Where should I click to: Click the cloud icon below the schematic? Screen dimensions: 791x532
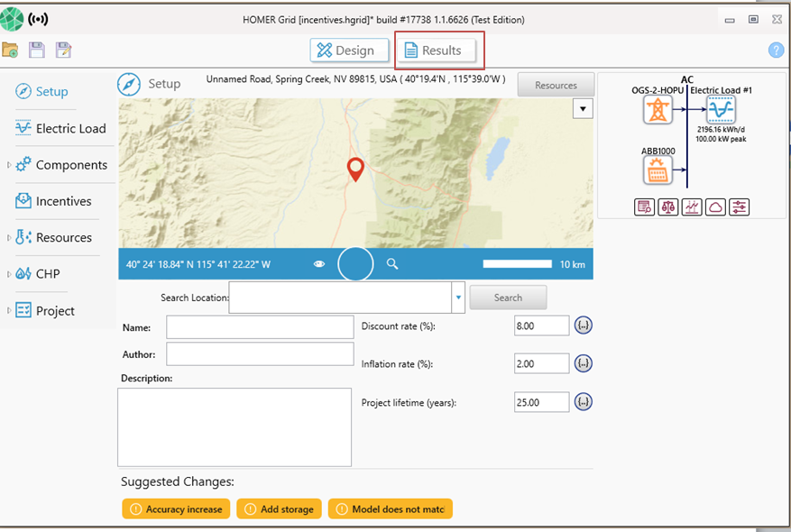point(715,207)
